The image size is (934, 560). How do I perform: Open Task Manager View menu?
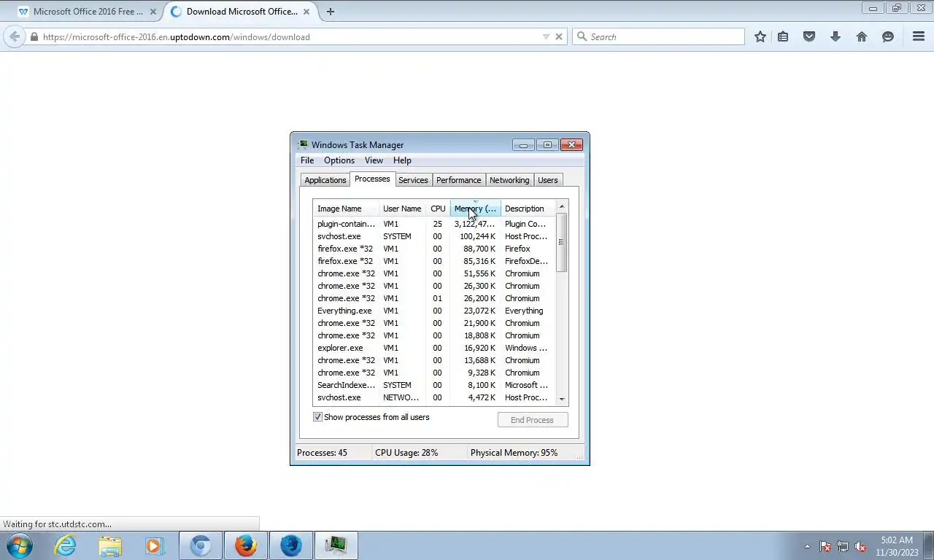(x=374, y=160)
